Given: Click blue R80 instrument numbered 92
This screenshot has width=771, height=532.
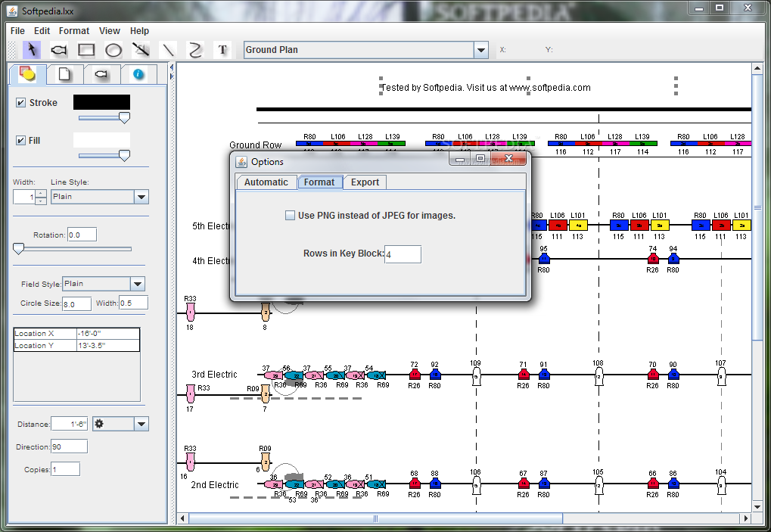Looking at the screenshot, I should click(434, 375).
